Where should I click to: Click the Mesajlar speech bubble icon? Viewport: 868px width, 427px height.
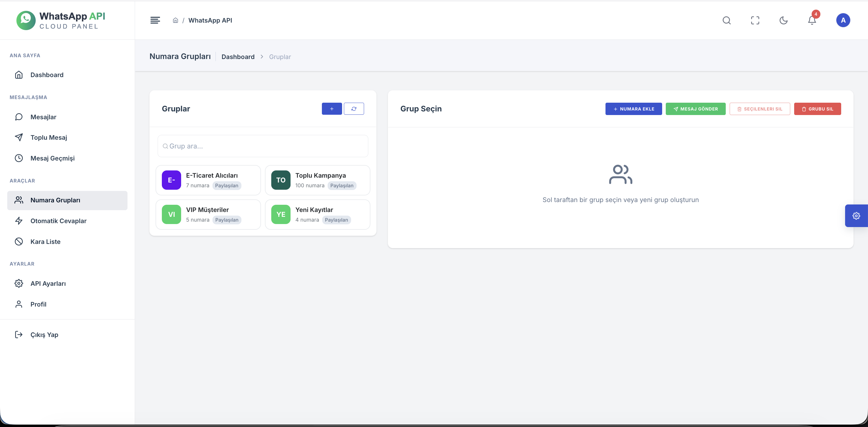pyautogui.click(x=19, y=117)
